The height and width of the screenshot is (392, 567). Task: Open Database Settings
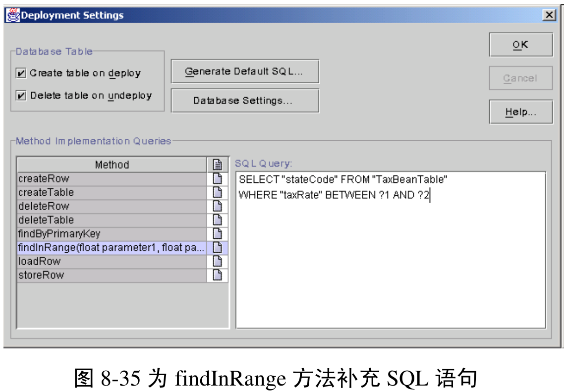point(245,101)
